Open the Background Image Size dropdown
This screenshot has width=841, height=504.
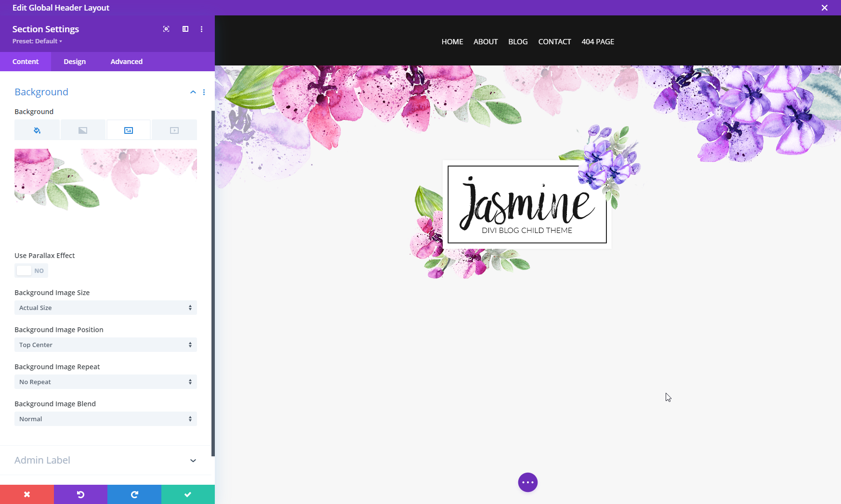point(105,308)
